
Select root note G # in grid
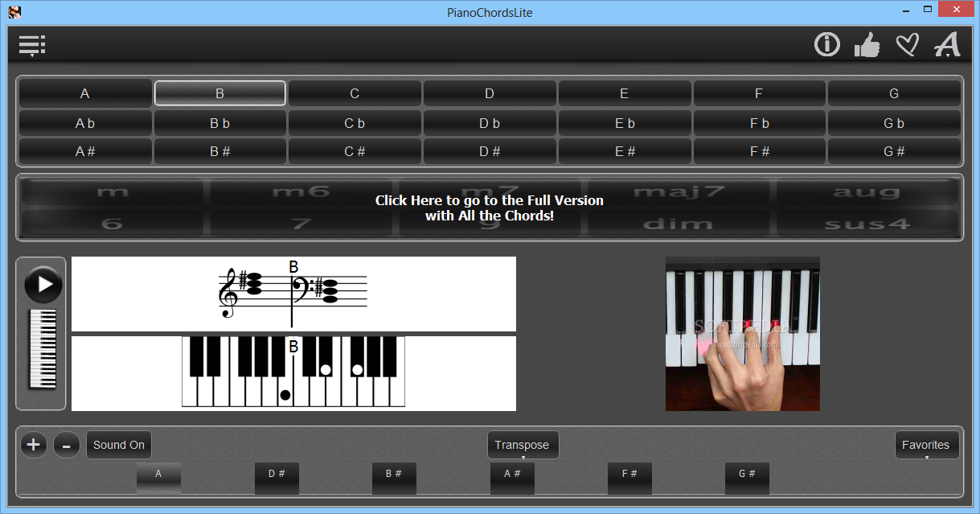point(894,151)
